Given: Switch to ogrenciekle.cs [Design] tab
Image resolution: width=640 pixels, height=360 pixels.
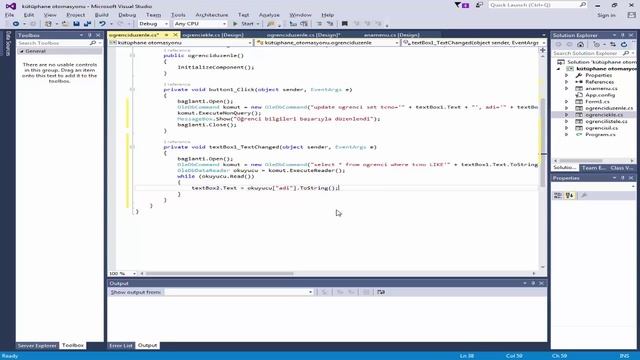Looking at the screenshot, I should coord(213,35).
